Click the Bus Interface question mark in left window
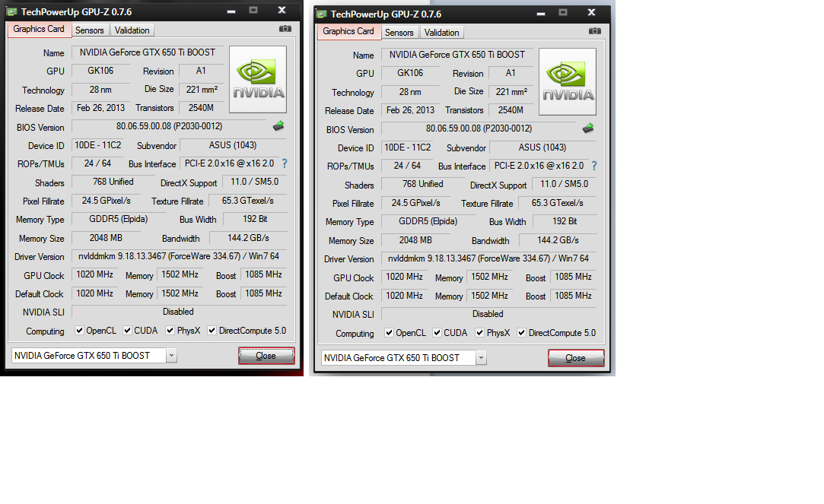This screenshot has width=824, height=504. pos(285,163)
